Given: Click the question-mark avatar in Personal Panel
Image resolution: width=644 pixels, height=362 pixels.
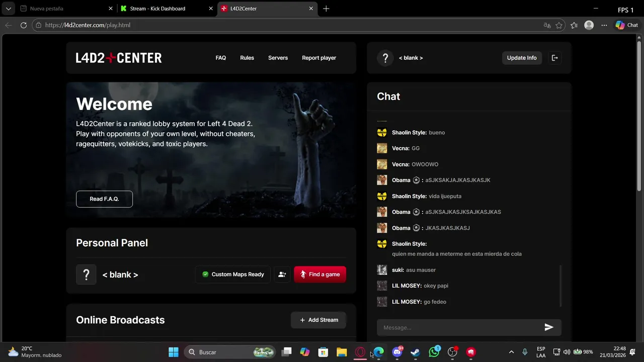Looking at the screenshot, I should pos(86,275).
